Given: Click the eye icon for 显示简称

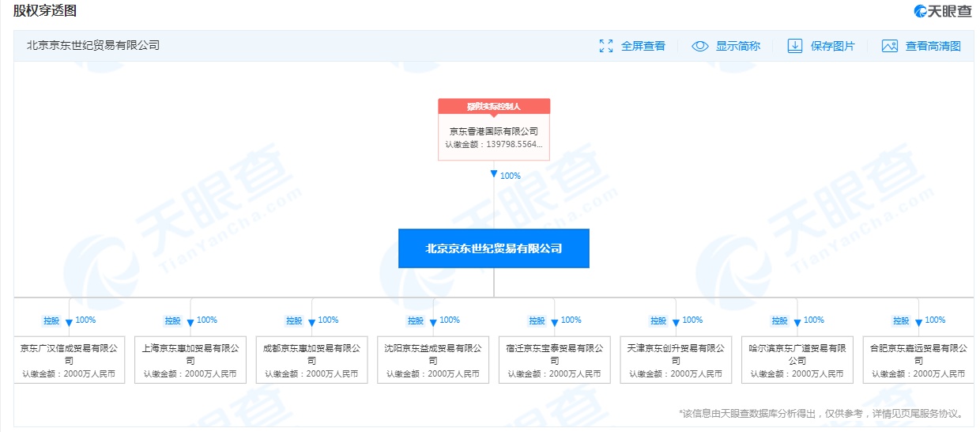Looking at the screenshot, I should 700,46.
